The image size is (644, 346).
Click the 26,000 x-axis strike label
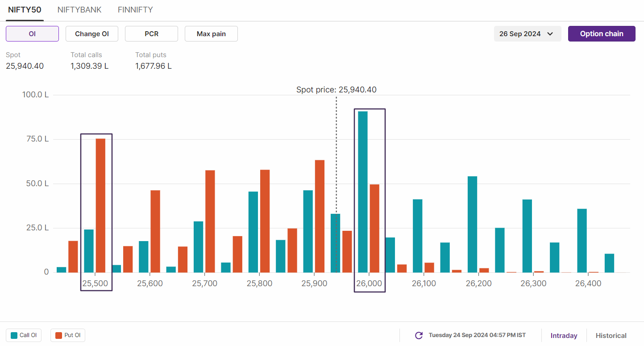click(x=369, y=283)
